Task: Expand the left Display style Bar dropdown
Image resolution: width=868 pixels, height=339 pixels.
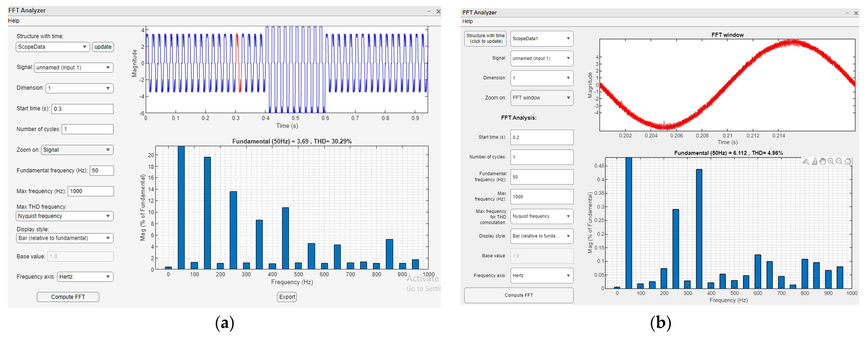Action: point(64,238)
